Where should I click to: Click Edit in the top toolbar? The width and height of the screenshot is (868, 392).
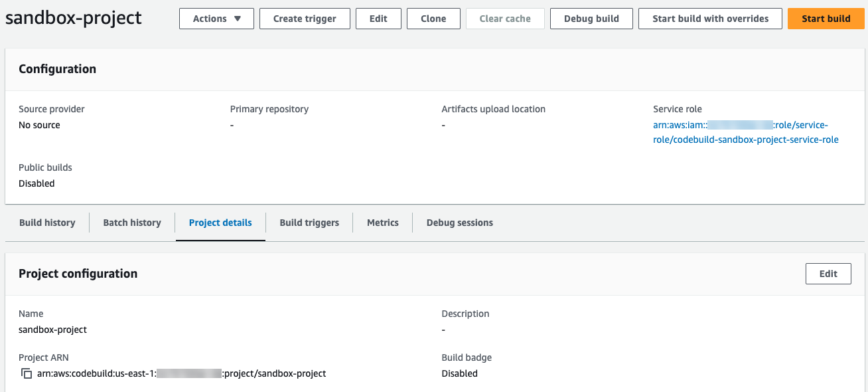378,19
